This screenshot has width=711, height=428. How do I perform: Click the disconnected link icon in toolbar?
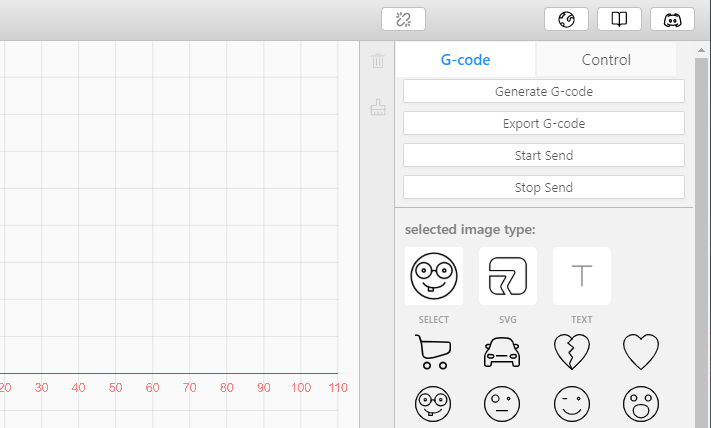[403, 19]
